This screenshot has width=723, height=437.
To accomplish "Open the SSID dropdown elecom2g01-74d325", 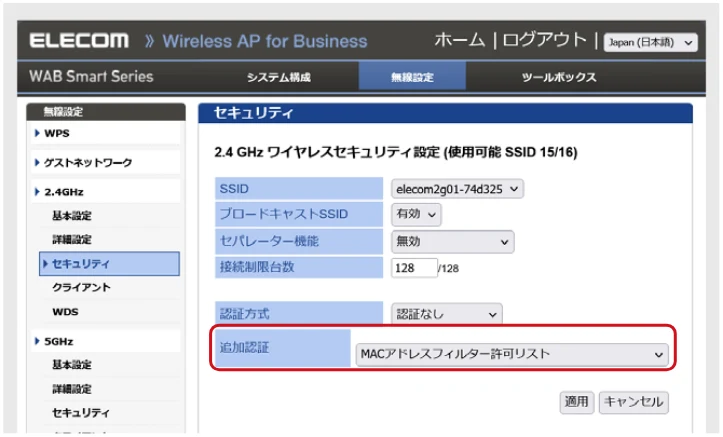I will coord(457,189).
